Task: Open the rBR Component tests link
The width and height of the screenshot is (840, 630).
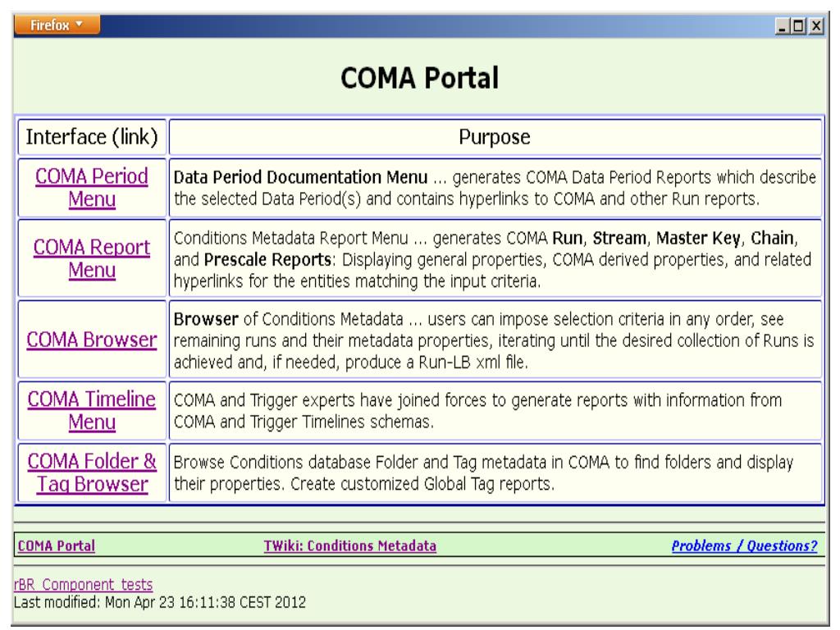Action: pyautogui.click(x=83, y=584)
